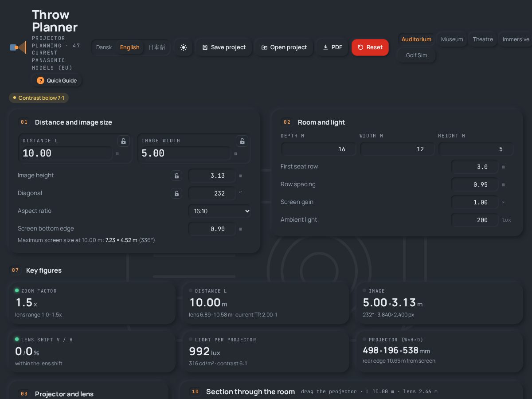Click the 'Section through the room' heading
532x399 pixels.
250,391
